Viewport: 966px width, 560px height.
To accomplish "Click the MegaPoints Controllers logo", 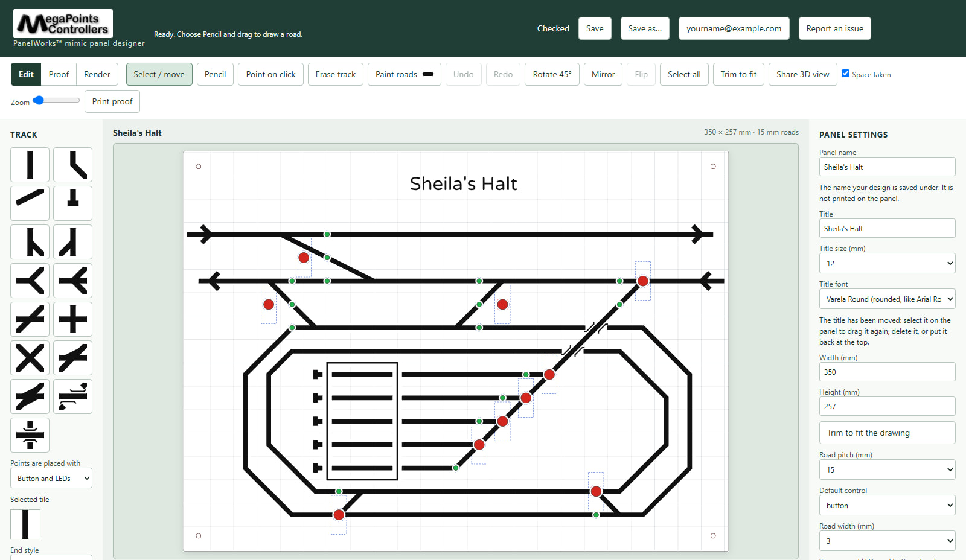I will (x=63, y=24).
